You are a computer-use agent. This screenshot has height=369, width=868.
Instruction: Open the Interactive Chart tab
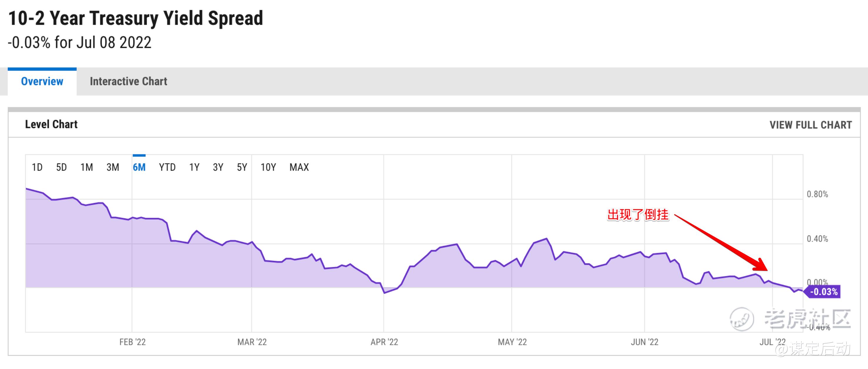[128, 81]
